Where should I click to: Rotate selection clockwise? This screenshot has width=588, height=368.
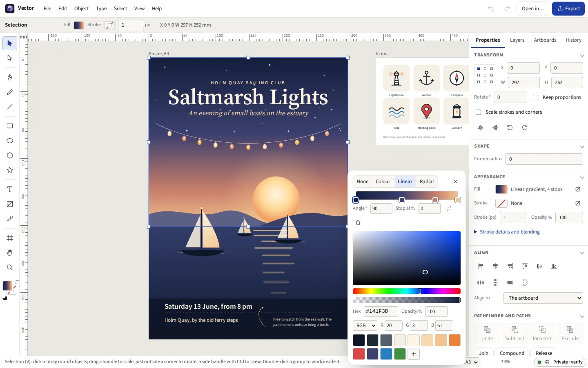tap(525, 128)
